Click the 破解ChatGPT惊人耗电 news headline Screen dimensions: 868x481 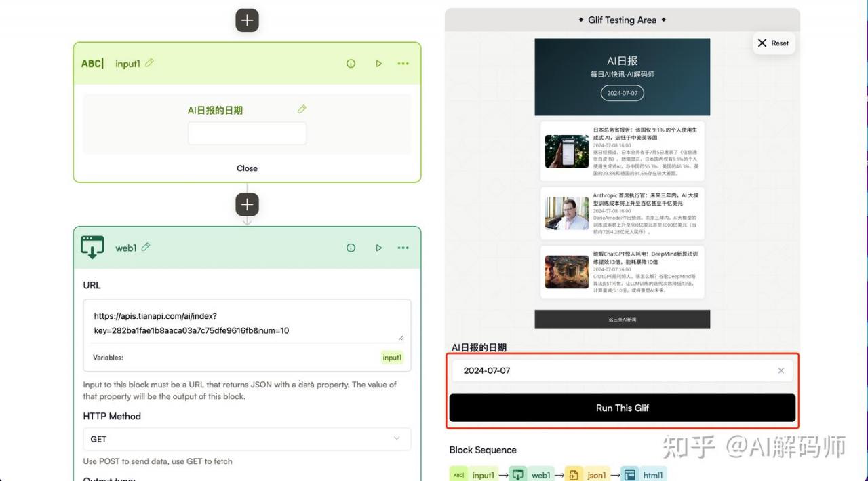coord(645,258)
